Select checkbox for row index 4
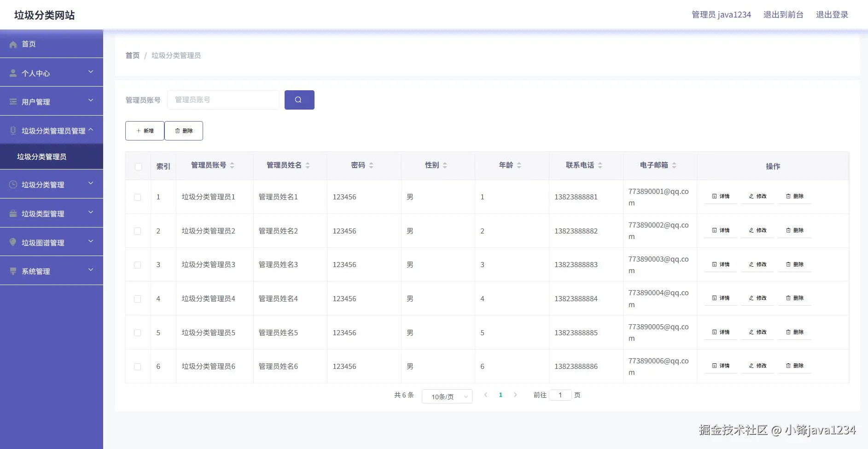Image resolution: width=868 pixels, height=449 pixels. (x=137, y=299)
